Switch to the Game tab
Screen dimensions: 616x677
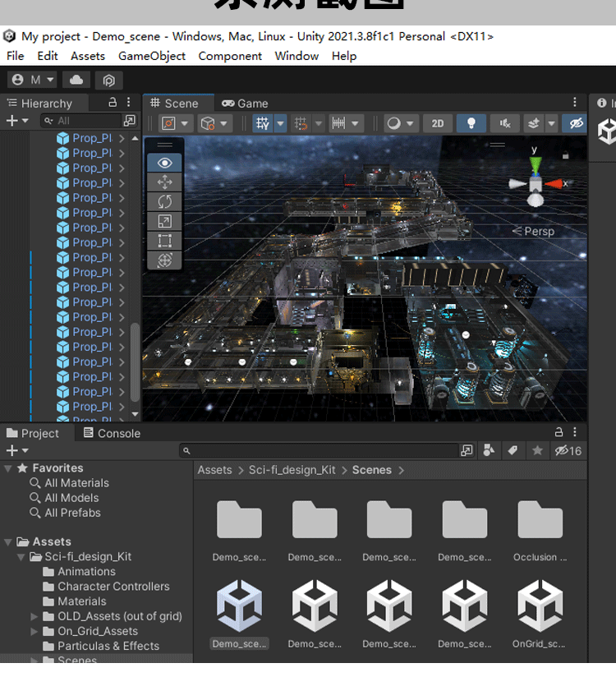tap(245, 104)
